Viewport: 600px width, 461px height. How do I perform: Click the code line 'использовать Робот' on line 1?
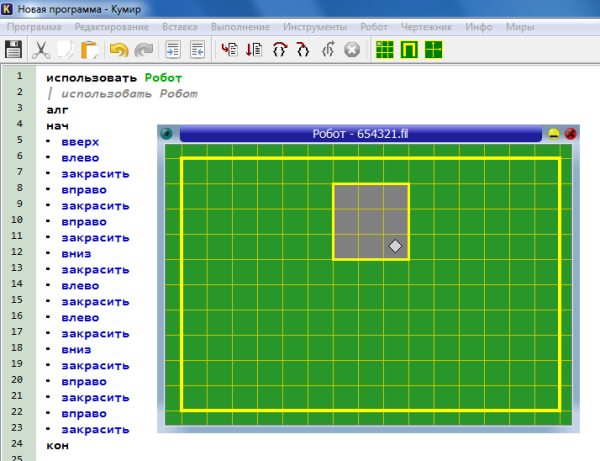tap(114, 77)
